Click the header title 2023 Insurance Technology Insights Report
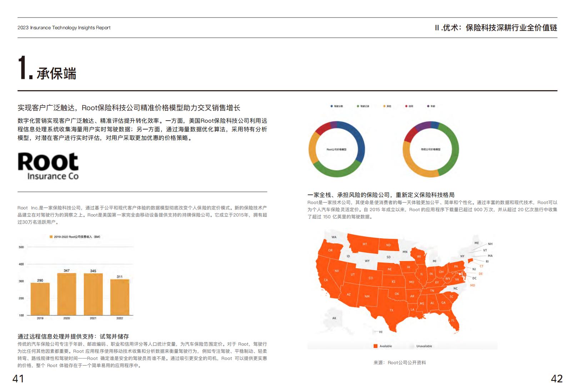Screen dimensions: 575x392 (x=64, y=27)
